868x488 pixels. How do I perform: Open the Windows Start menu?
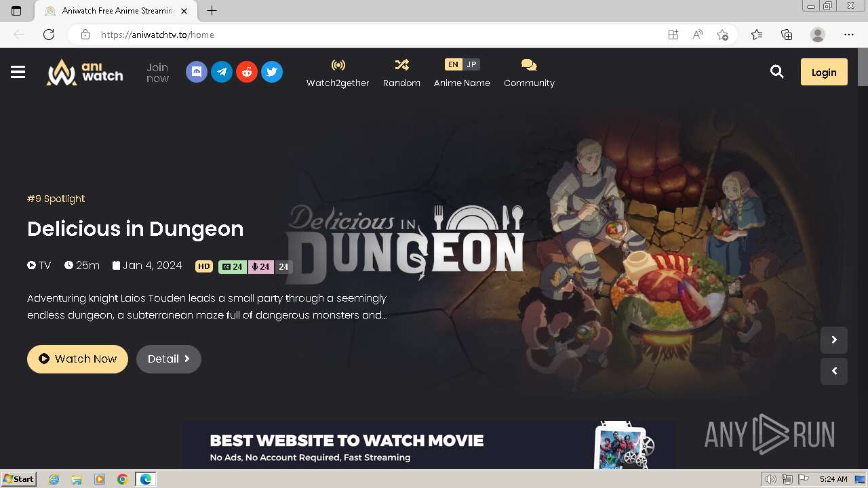[19, 479]
